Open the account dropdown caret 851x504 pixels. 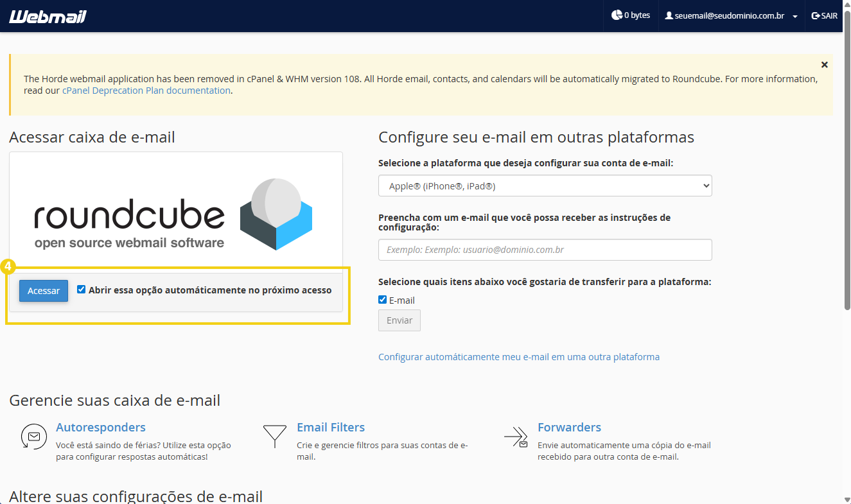tap(795, 16)
